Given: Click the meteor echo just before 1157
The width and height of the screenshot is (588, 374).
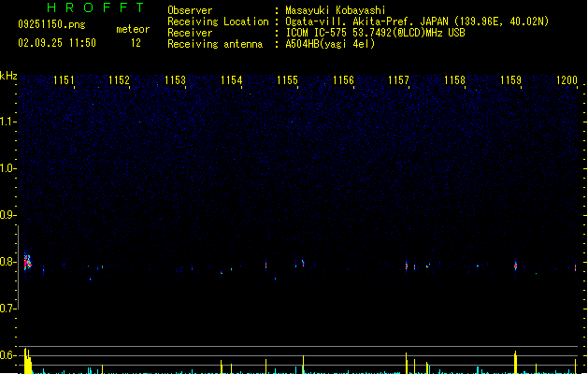Looking at the screenshot, I should coord(407,266).
